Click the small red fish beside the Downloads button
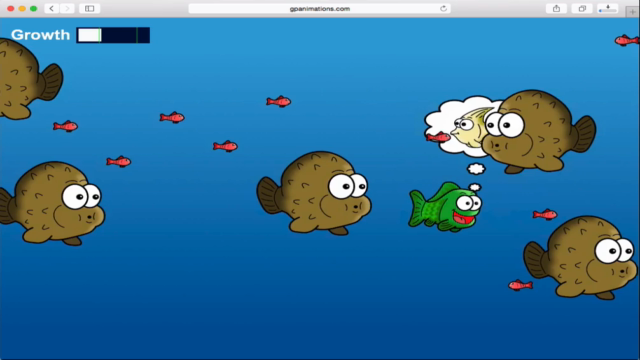This screenshot has width=640, height=360. pyautogui.click(x=627, y=40)
